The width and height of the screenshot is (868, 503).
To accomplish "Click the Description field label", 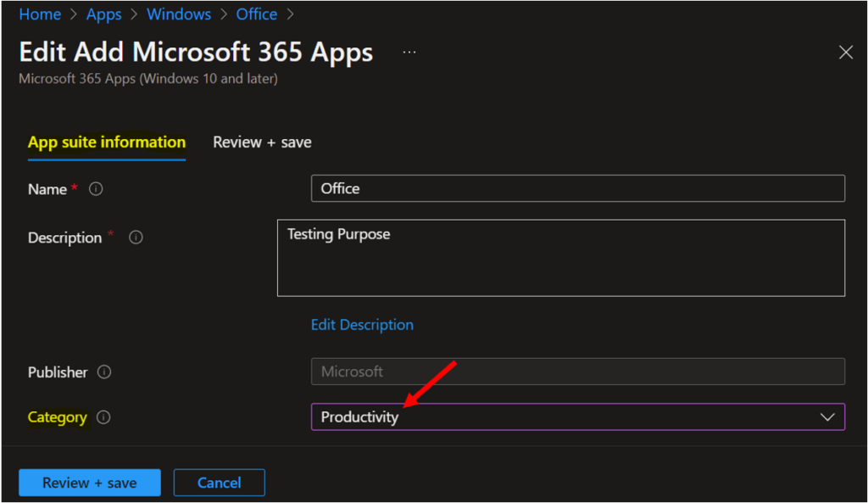I will (64, 238).
